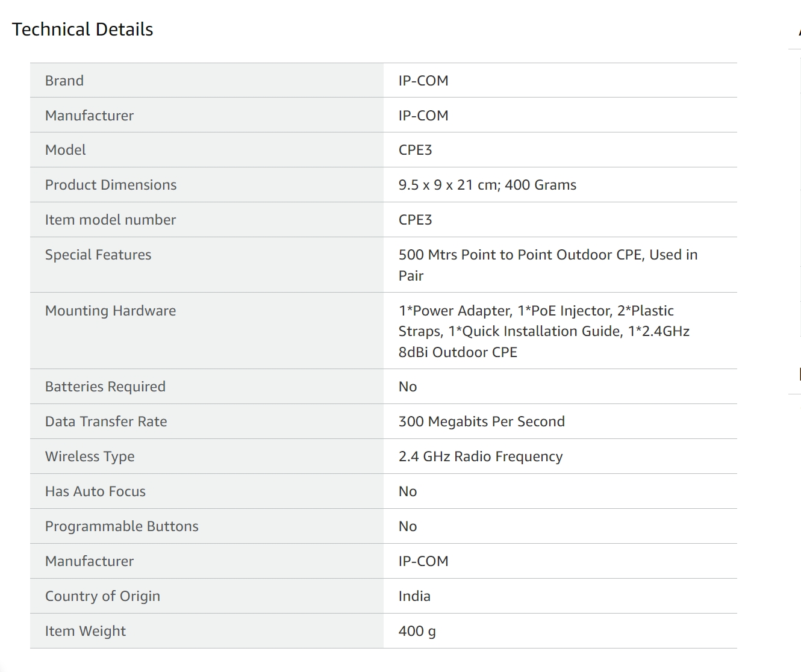Click the Item model number label
Image resolution: width=801 pixels, height=672 pixels.
pos(110,220)
